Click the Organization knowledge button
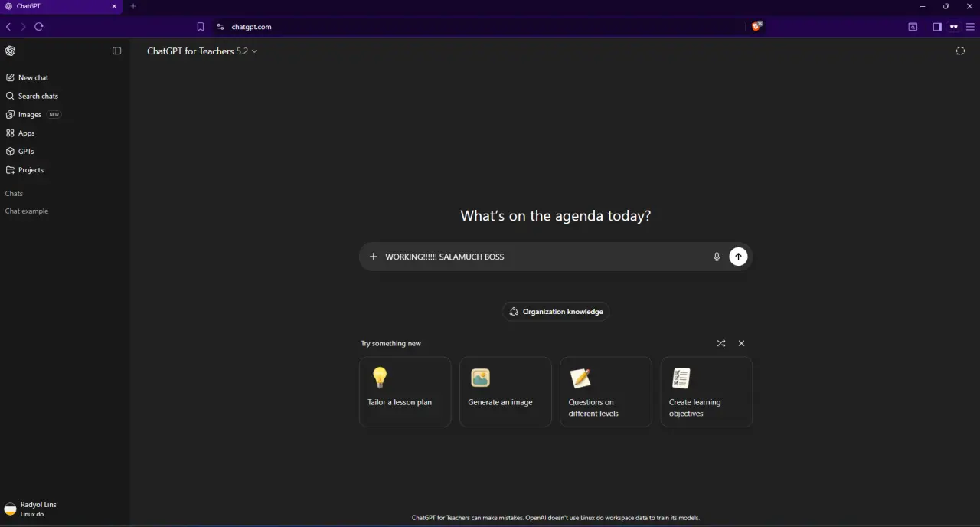This screenshot has width=980, height=527. [x=556, y=312]
